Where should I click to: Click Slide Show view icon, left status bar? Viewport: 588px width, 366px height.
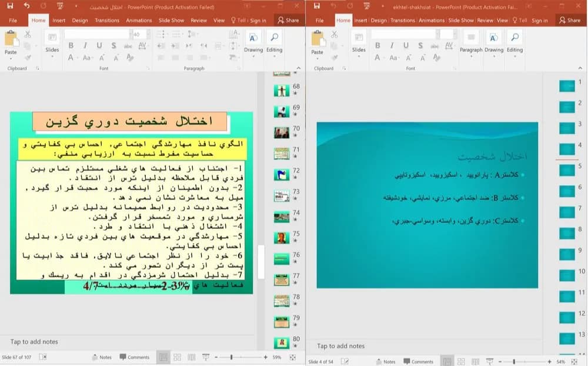206,357
